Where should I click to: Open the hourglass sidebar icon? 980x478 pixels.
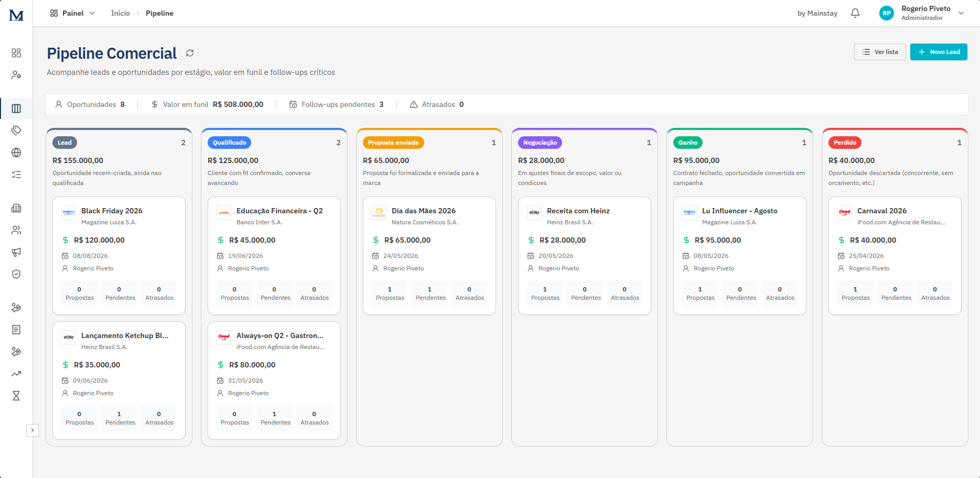pos(16,396)
